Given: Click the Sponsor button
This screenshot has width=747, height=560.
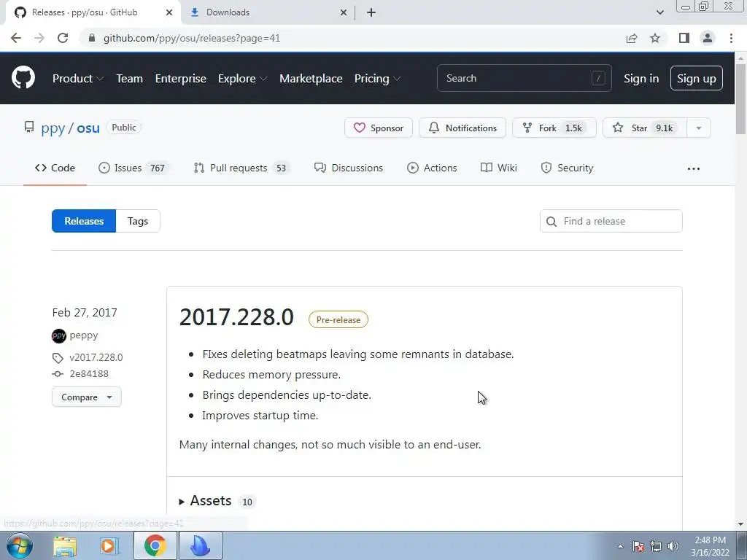Looking at the screenshot, I should pos(379,128).
